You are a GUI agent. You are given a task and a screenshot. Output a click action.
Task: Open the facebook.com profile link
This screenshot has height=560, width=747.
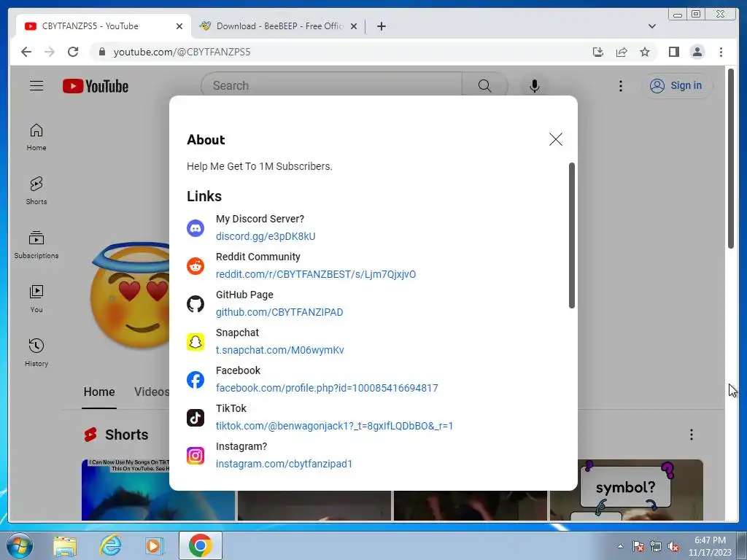click(327, 388)
